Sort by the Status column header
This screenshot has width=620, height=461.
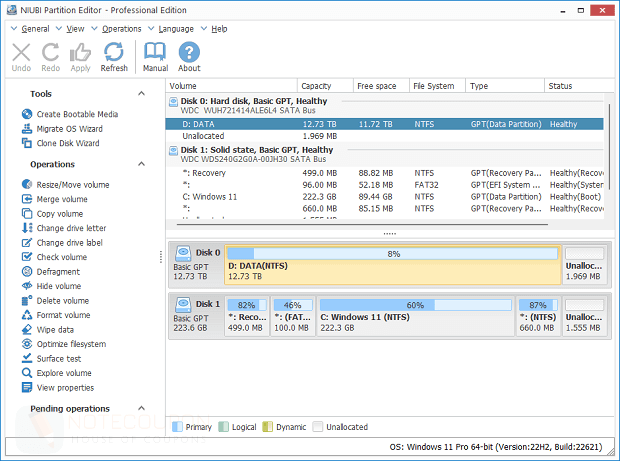click(x=579, y=86)
